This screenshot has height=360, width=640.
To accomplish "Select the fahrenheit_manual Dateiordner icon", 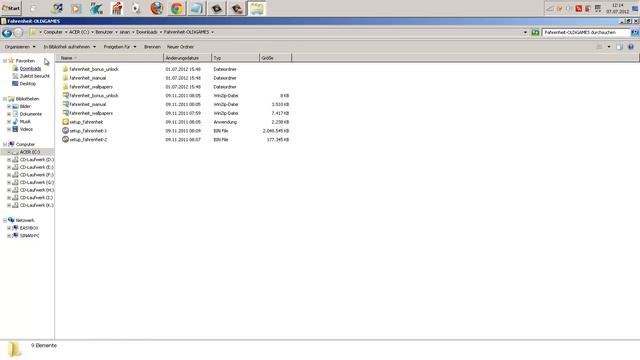I will pos(65,78).
